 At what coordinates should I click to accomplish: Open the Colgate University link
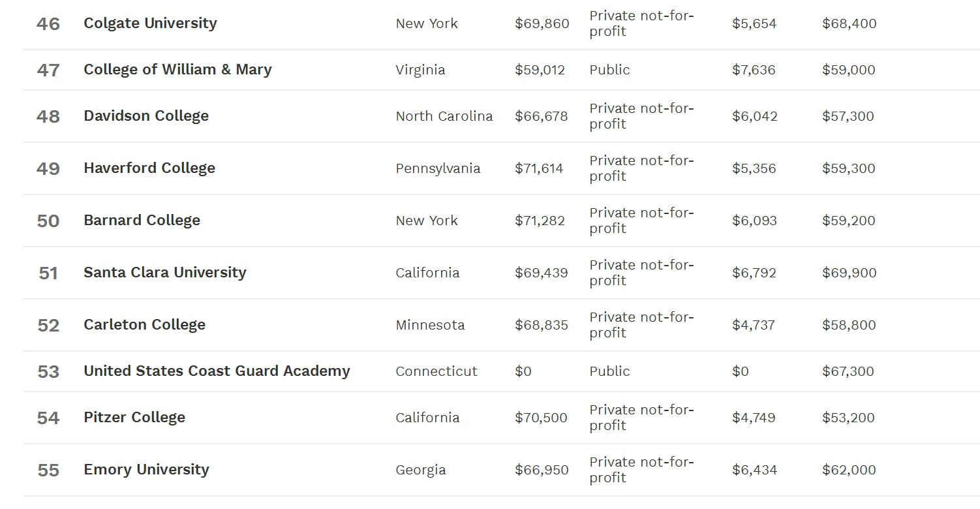pos(150,23)
